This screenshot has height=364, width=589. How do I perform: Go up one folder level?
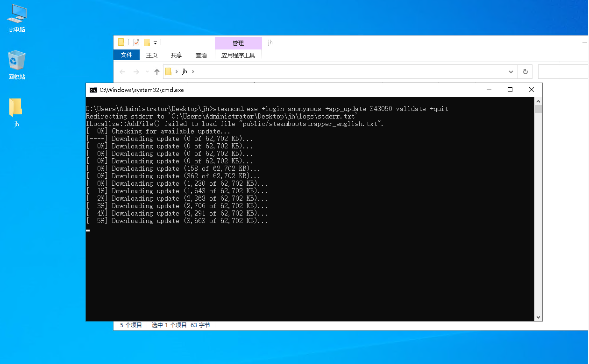157,72
